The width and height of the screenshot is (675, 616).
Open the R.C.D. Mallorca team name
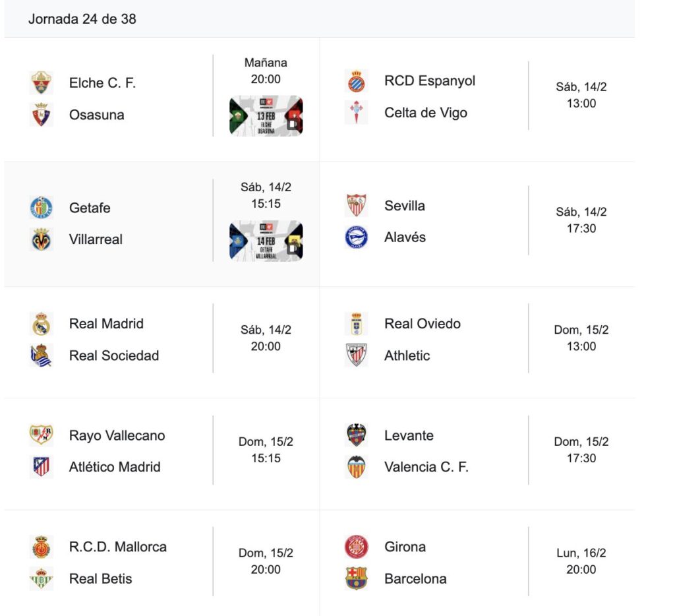point(117,547)
